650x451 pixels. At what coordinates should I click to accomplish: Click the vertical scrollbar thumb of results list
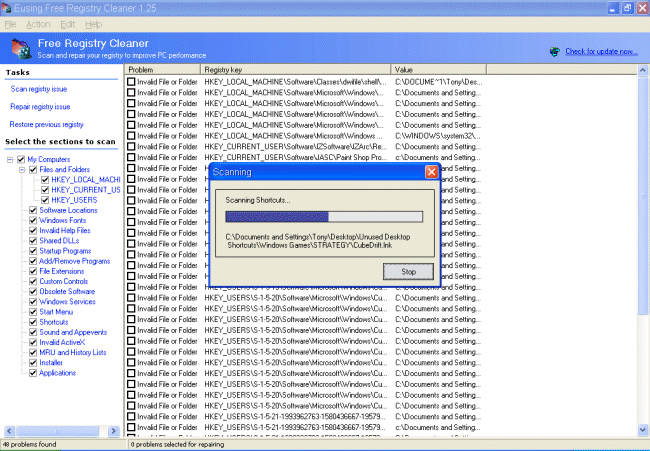(x=643, y=195)
